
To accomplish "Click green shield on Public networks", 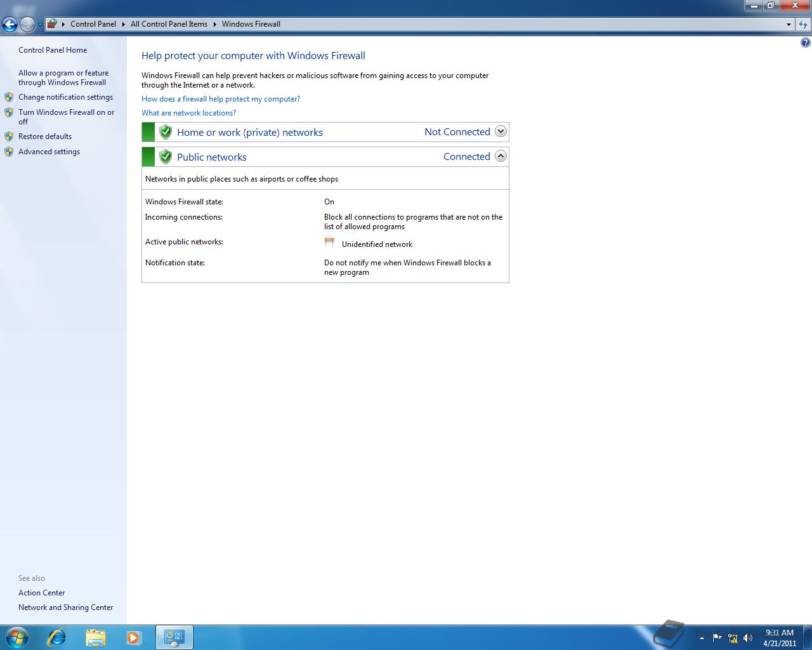I will [166, 157].
